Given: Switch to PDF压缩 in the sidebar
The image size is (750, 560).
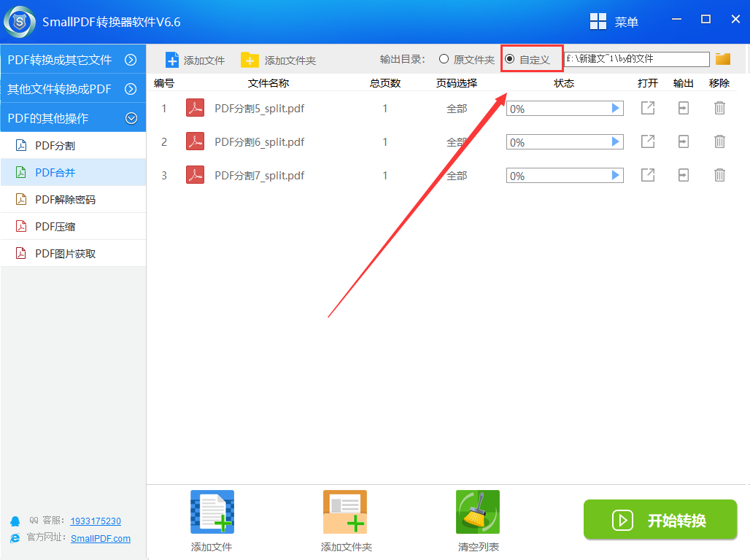Looking at the screenshot, I should pos(73,226).
